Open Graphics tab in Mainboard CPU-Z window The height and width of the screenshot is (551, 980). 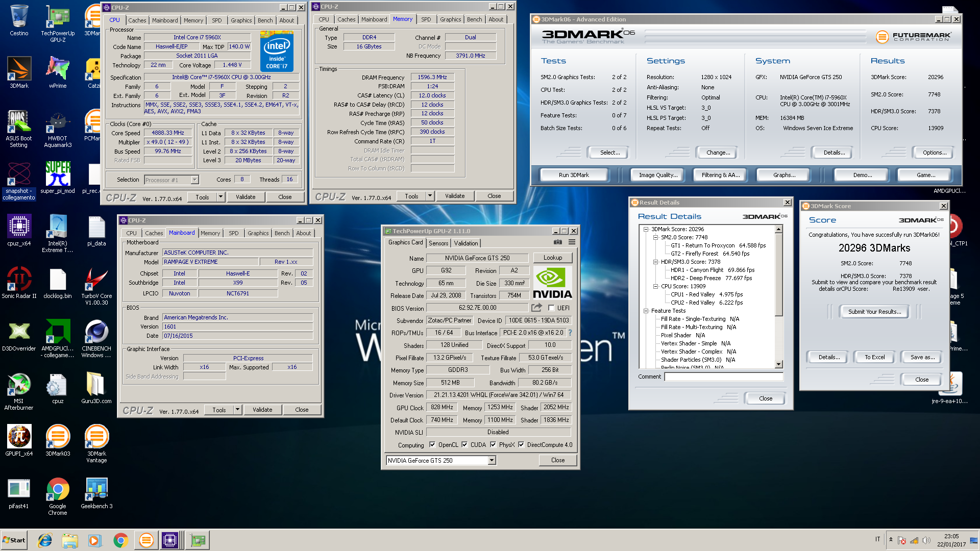point(258,233)
